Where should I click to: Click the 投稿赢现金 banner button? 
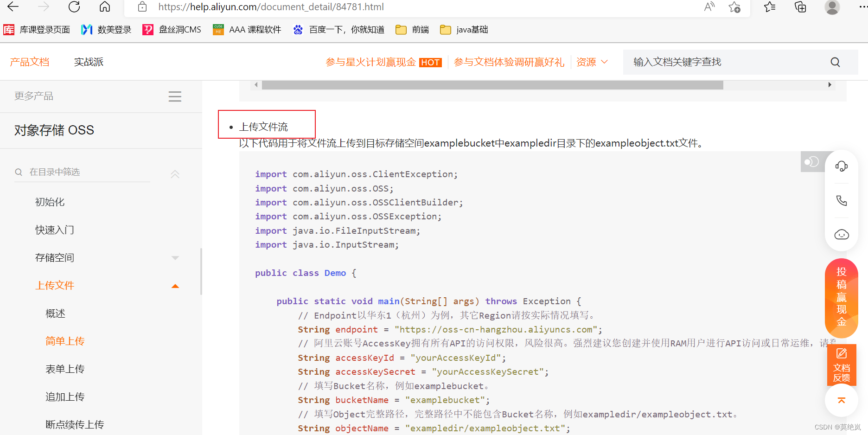tap(842, 297)
